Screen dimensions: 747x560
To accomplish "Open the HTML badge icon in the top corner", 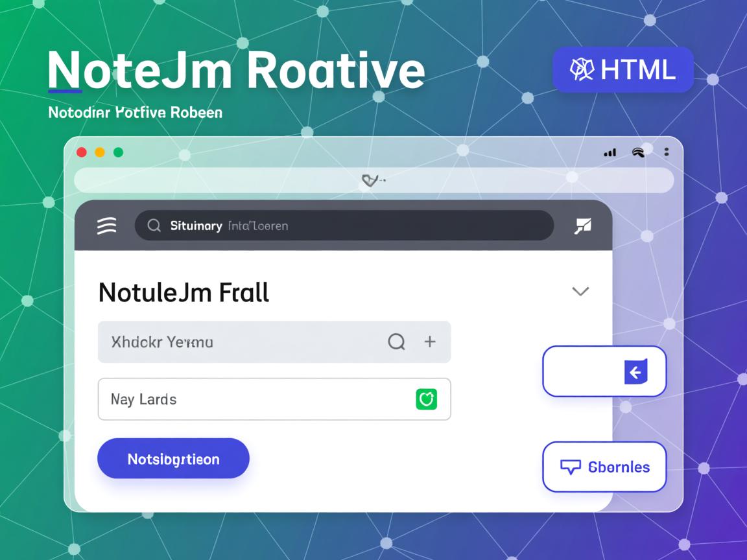I will (x=582, y=69).
